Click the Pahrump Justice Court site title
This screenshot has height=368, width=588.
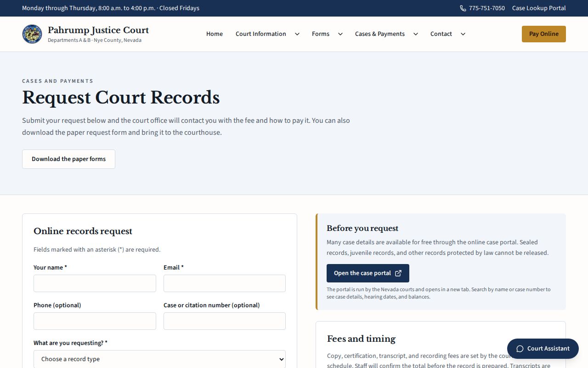98,30
